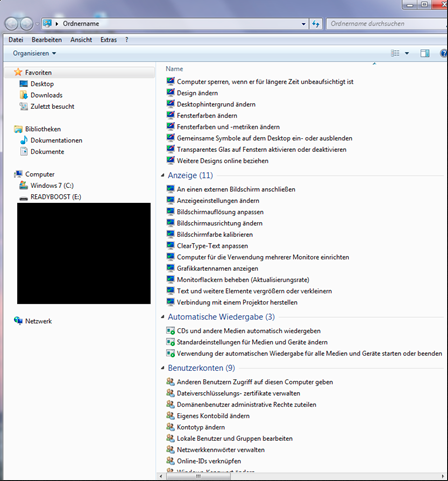This screenshot has height=481, width=448.
Task: Click the back navigation arrow button
Action: tap(11, 24)
